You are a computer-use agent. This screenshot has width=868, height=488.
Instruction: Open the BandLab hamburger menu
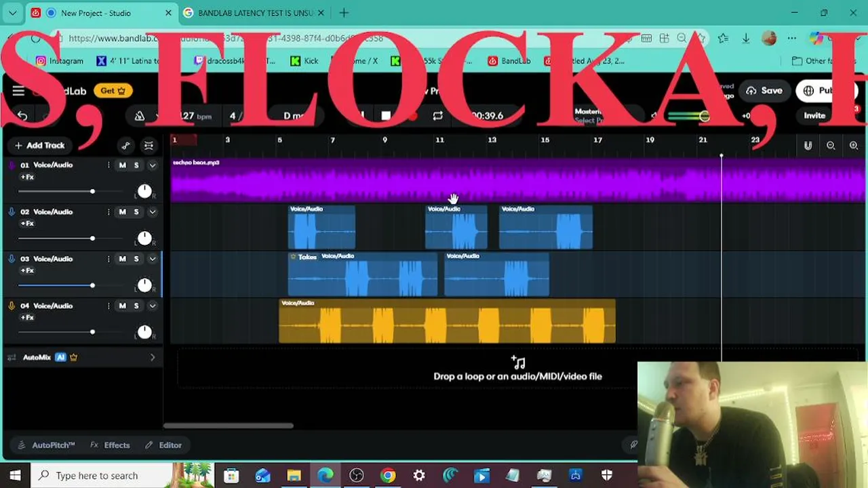click(x=18, y=91)
